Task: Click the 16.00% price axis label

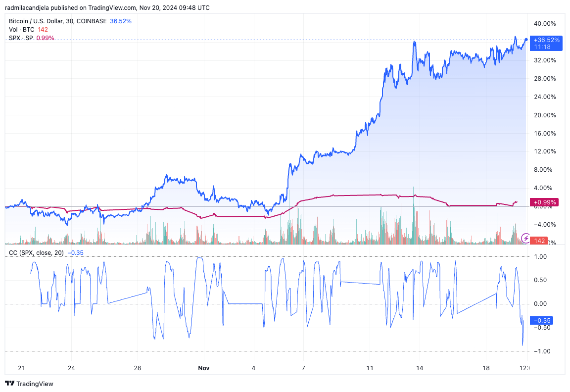Action: point(545,134)
